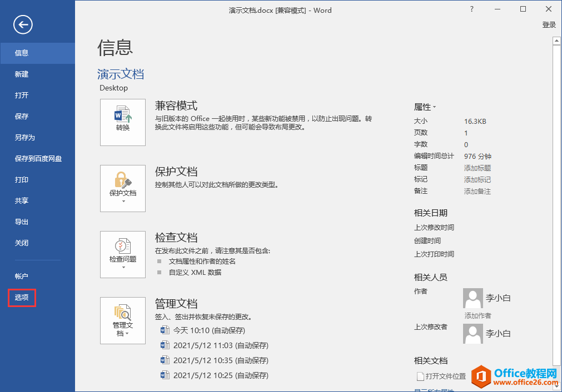Screen dimensions: 562x392
Task: Click 添加标题 to add a title
Action: (x=478, y=168)
